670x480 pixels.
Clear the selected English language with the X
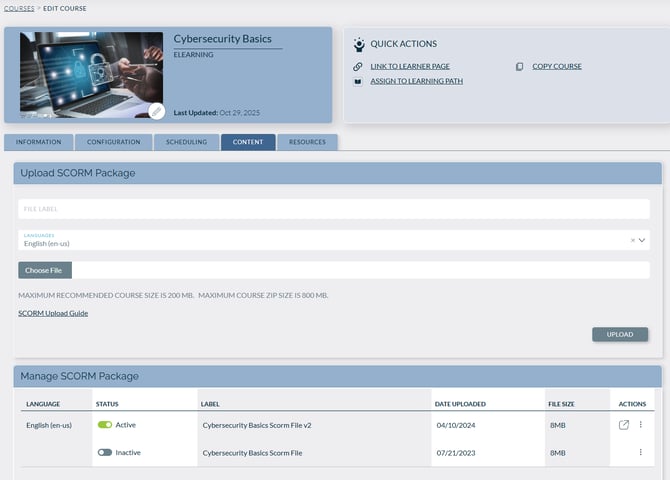(632, 240)
